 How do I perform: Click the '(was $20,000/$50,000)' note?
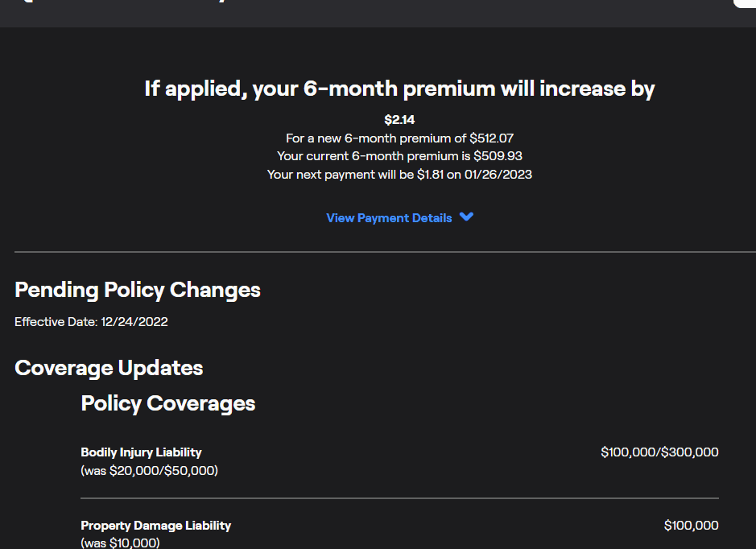(150, 470)
